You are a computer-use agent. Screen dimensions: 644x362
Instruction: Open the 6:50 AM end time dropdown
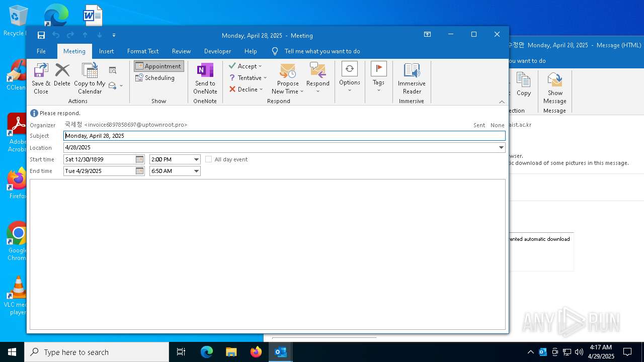196,171
